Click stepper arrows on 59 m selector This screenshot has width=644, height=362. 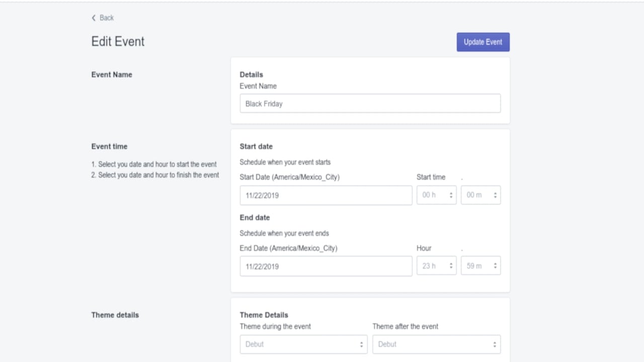[495, 266]
